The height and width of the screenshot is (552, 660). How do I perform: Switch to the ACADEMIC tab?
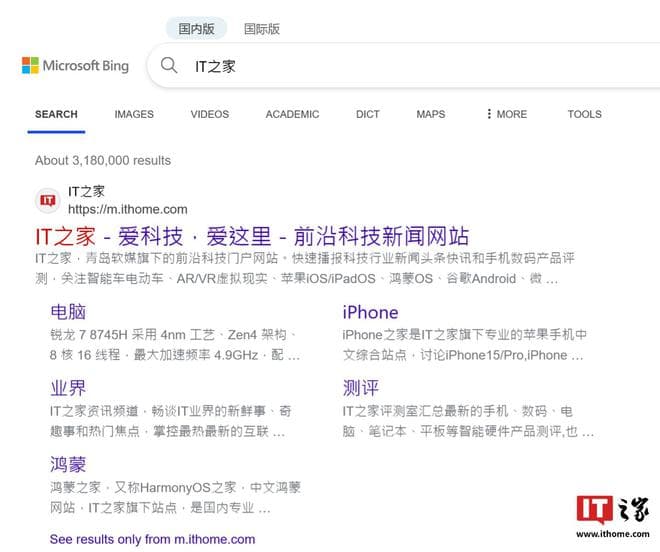tap(292, 114)
